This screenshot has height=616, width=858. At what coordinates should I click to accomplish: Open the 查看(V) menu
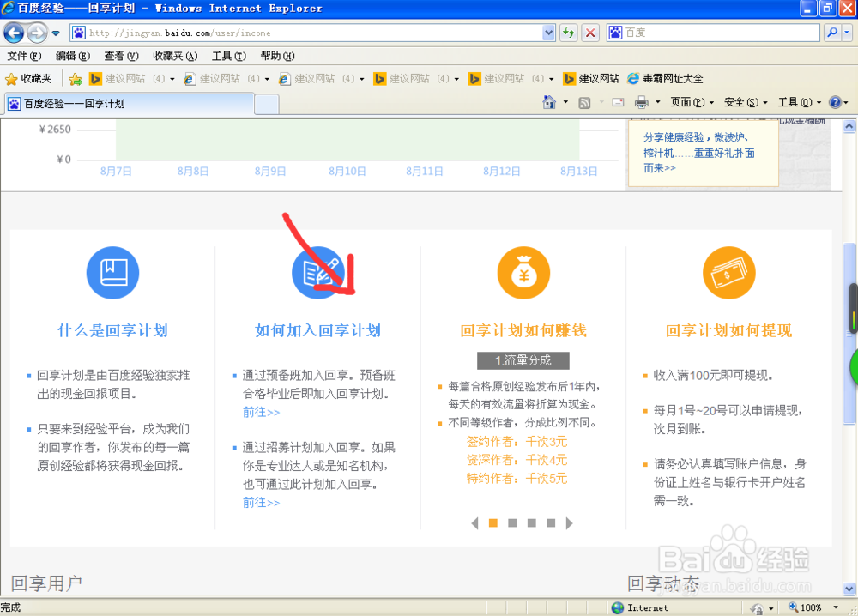122,56
